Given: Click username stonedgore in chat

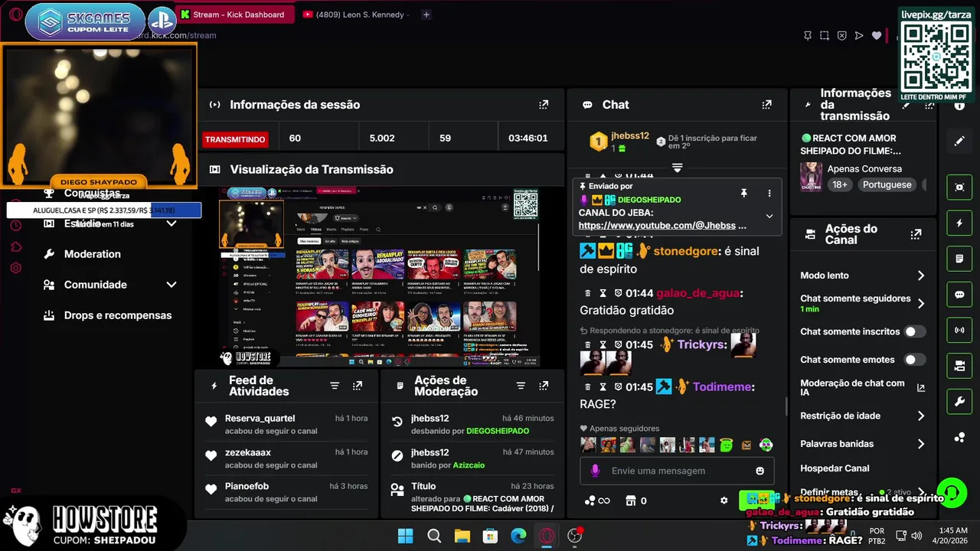Looking at the screenshot, I should coord(686,251).
